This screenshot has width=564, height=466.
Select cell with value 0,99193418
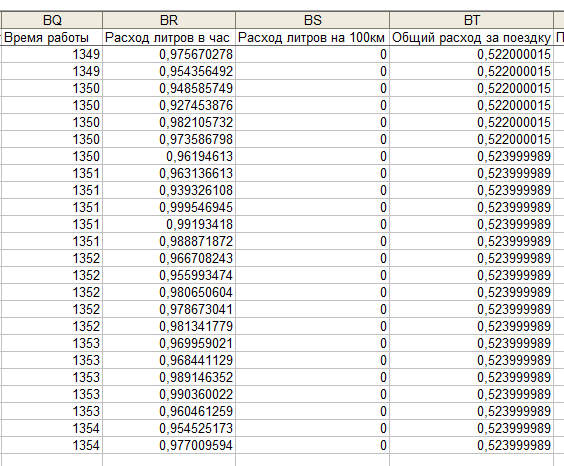(169, 224)
